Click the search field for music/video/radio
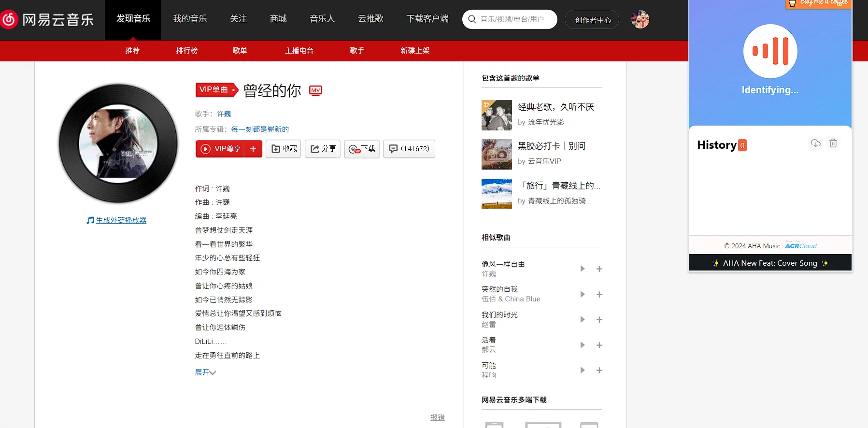The image size is (868, 428). (512, 19)
